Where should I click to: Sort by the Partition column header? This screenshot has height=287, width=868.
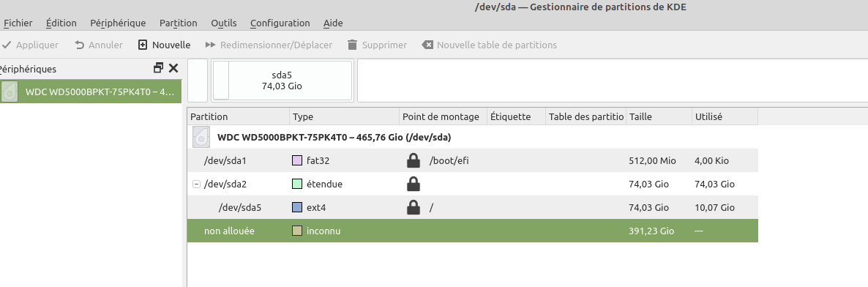coord(239,117)
